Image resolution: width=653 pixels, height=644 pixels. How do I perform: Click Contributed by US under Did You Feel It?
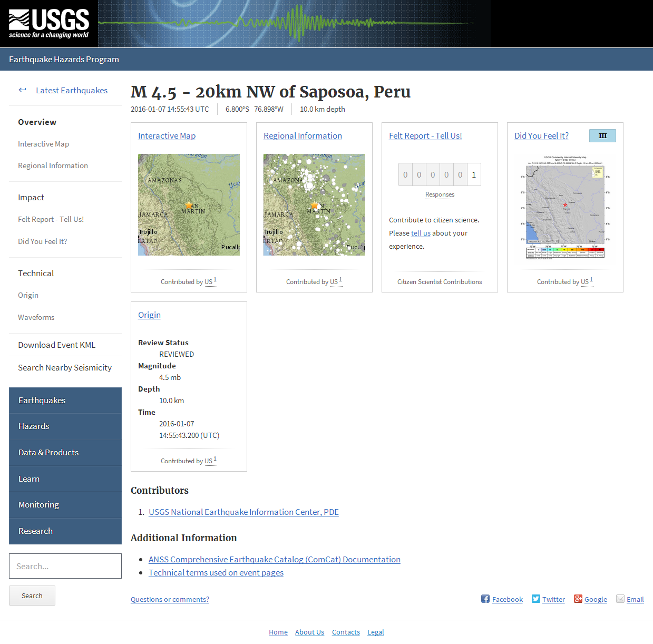[x=565, y=281]
